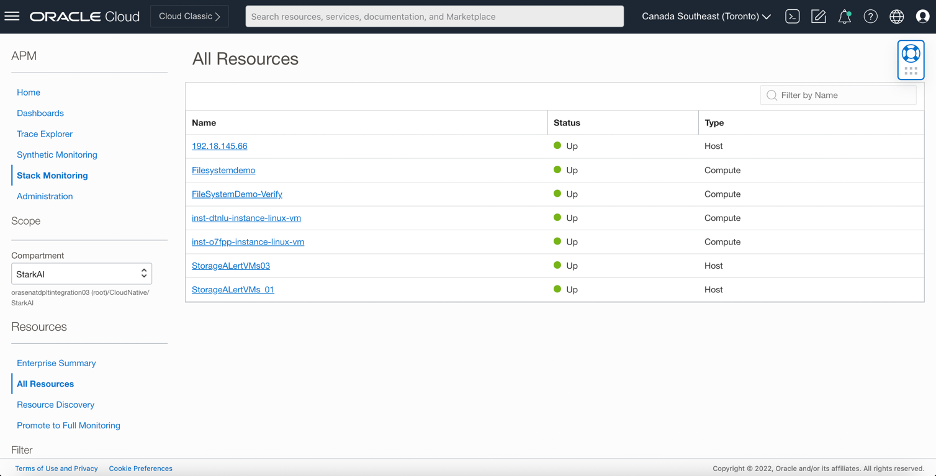Open the notifications bell
This screenshot has width=936, height=476.
[845, 17]
